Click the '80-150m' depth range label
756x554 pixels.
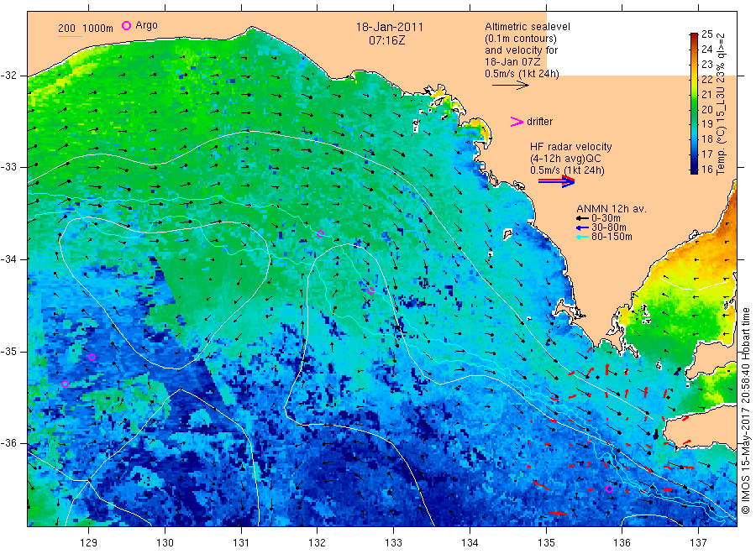tap(612, 237)
